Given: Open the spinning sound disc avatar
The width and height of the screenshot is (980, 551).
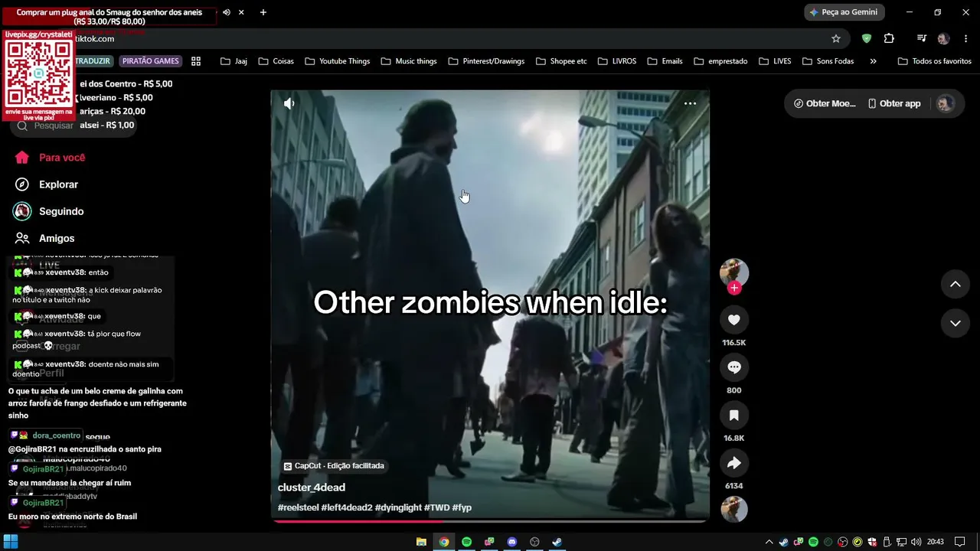Looking at the screenshot, I should pyautogui.click(x=733, y=510).
